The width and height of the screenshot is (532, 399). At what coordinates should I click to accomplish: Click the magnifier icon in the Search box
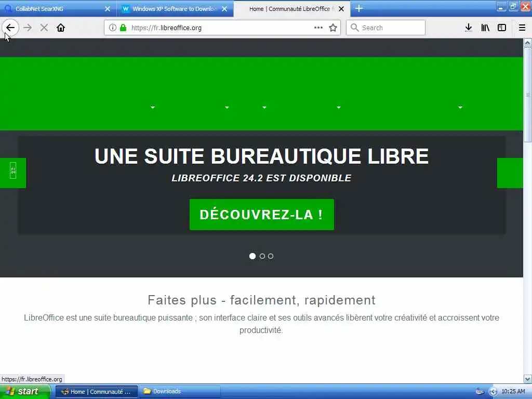click(354, 28)
